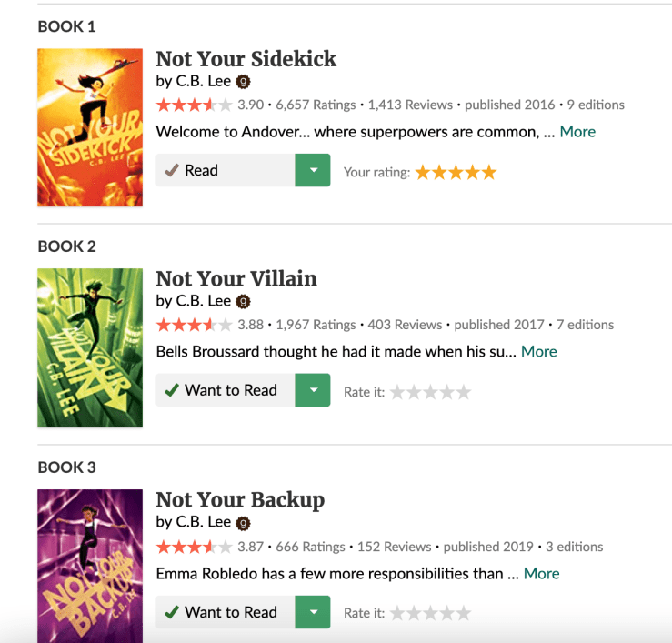This screenshot has height=643, width=672.
Task: Rate Not Your Backup one star
Action: click(x=398, y=613)
